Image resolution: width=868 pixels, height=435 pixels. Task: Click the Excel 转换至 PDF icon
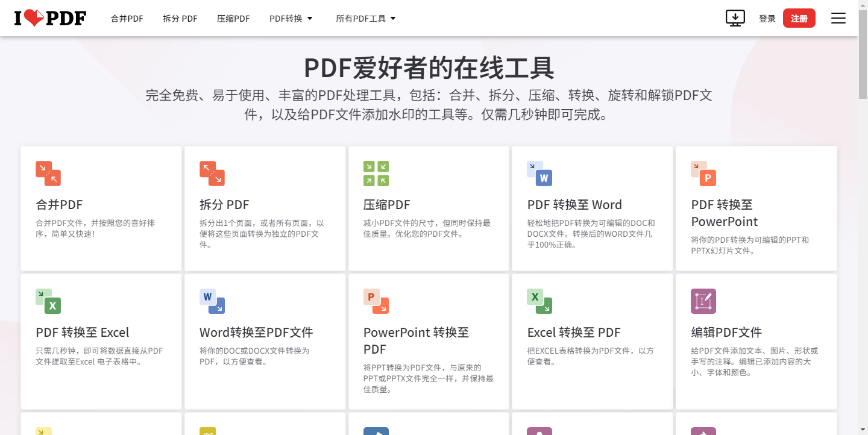coord(539,301)
